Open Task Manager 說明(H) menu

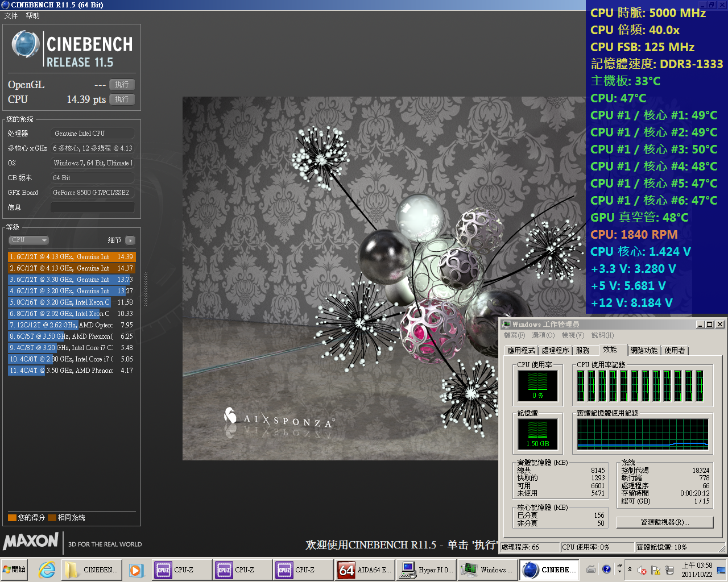click(602, 335)
